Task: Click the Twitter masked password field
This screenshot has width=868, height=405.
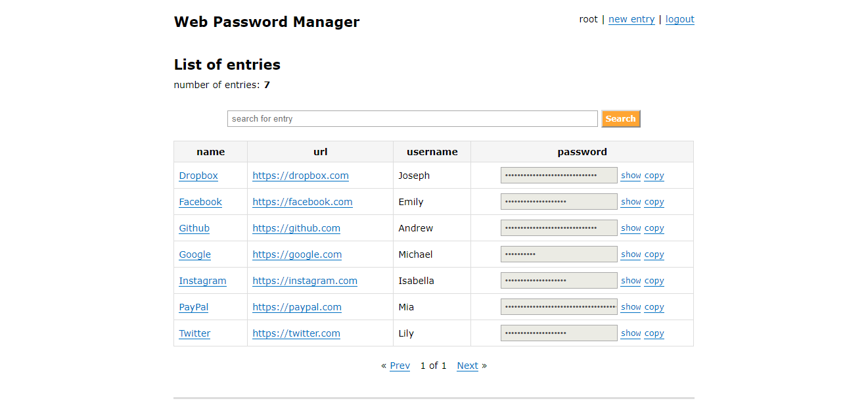Action: coord(559,333)
